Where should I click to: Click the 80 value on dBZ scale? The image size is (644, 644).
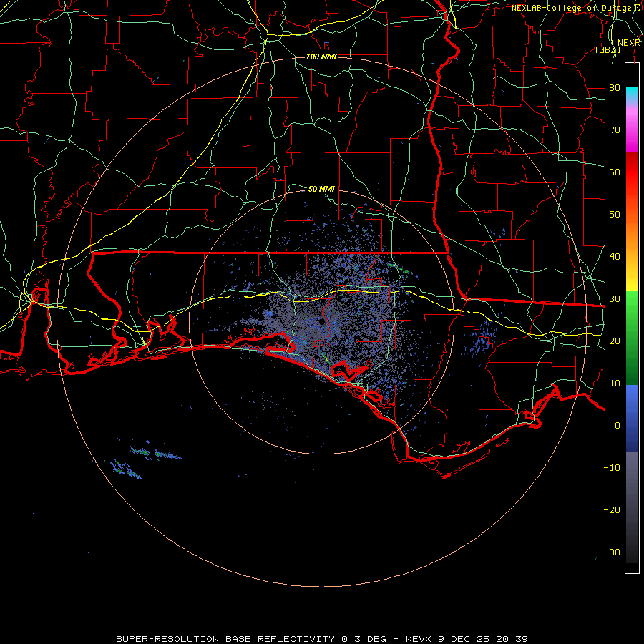(615, 88)
